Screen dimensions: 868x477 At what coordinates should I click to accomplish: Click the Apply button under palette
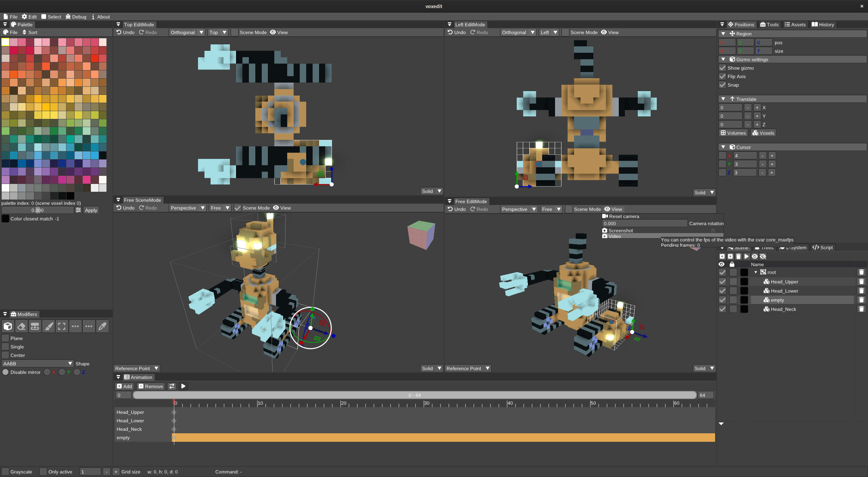coord(91,210)
